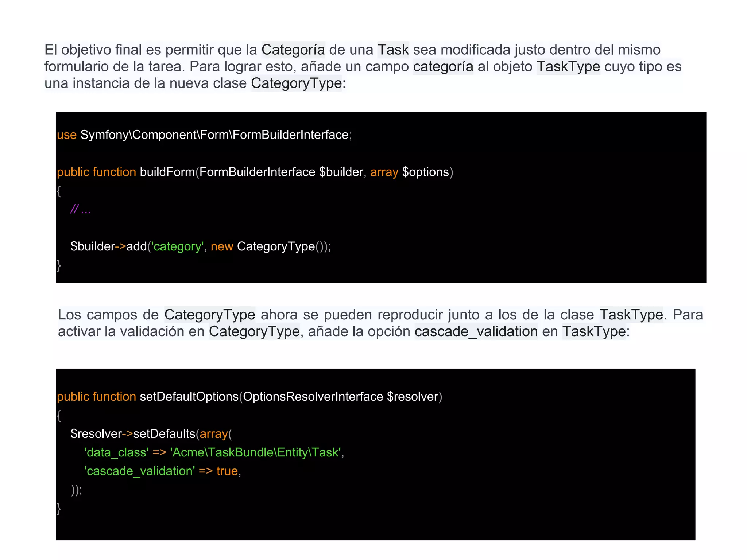
Task: Click 'FormBuilderInterface $builder' parameter
Action: (x=281, y=172)
